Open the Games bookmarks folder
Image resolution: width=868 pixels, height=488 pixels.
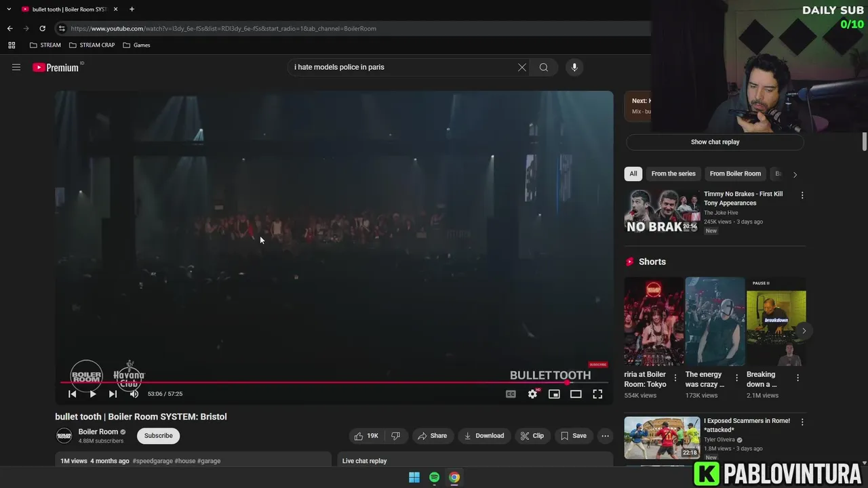point(136,45)
